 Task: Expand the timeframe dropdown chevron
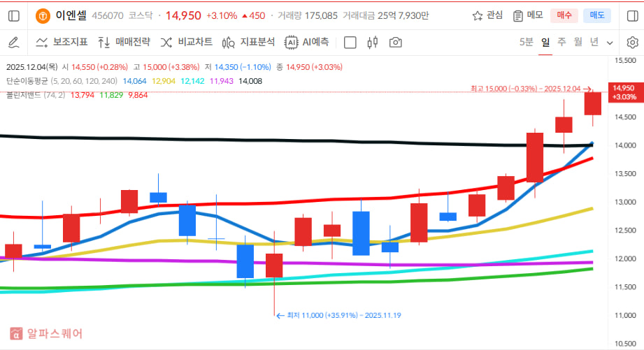609,43
